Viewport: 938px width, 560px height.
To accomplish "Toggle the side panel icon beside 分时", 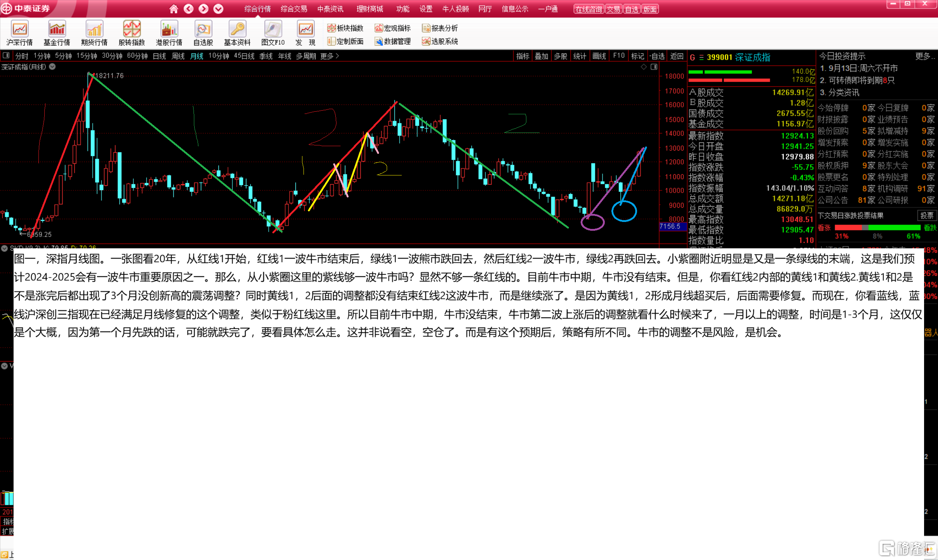I will tap(6, 56).
